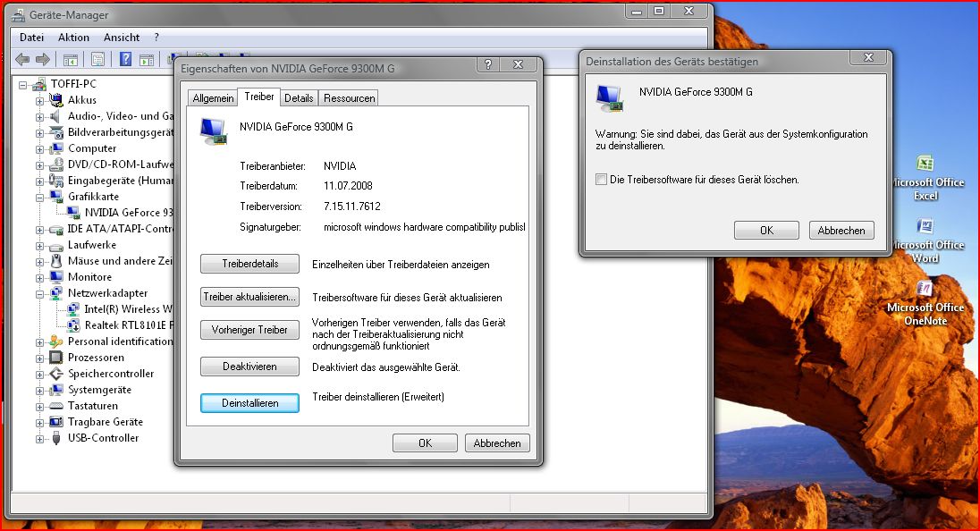Confirm OK in the Deinstallation dialog
Screen dimensions: 980x531
(x=767, y=231)
